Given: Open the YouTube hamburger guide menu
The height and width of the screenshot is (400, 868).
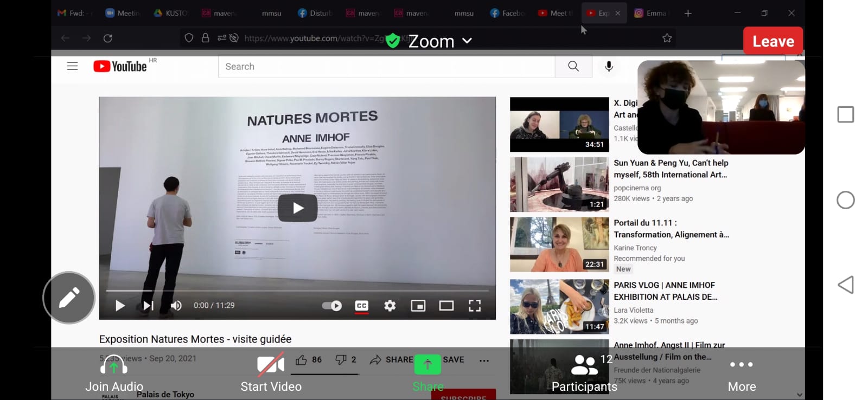Looking at the screenshot, I should tap(72, 66).
